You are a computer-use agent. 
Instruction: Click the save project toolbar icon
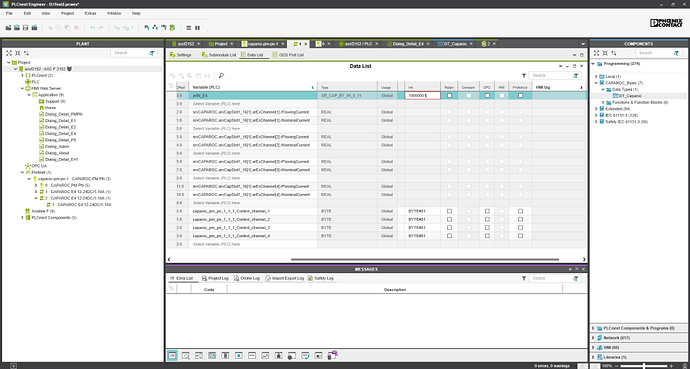pos(26,28)
